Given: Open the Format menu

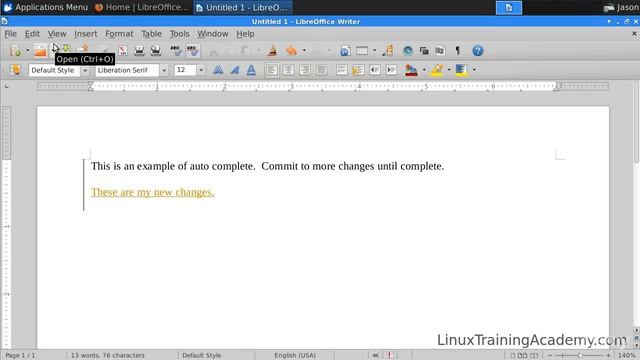Looking at the screenshot, I should [x=119, y=34].
